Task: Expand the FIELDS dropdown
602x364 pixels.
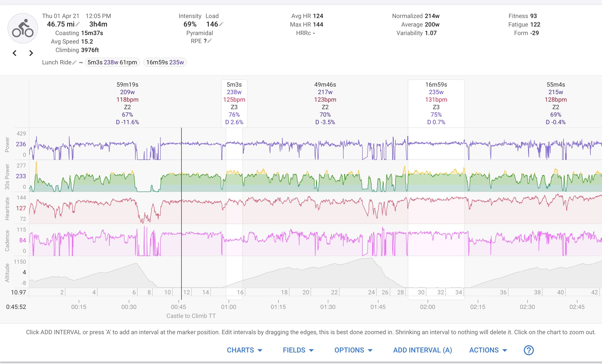Action: point(298,350)
